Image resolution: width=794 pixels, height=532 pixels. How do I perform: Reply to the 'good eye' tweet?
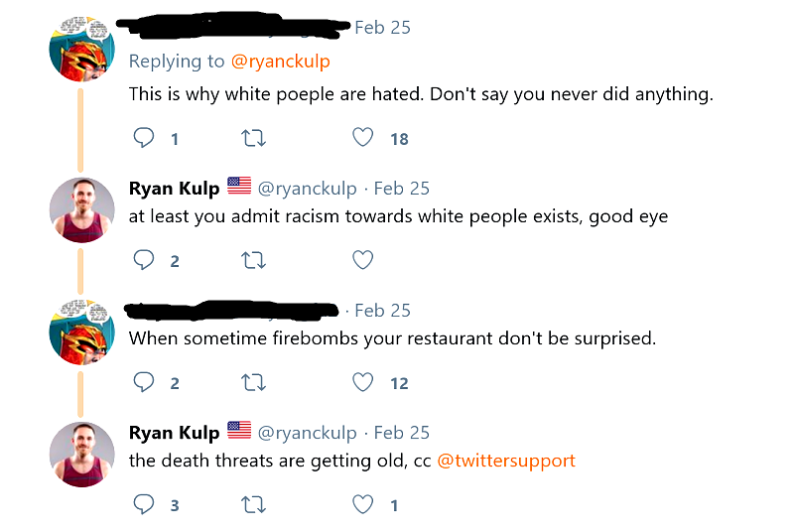(x=144, y=260)
